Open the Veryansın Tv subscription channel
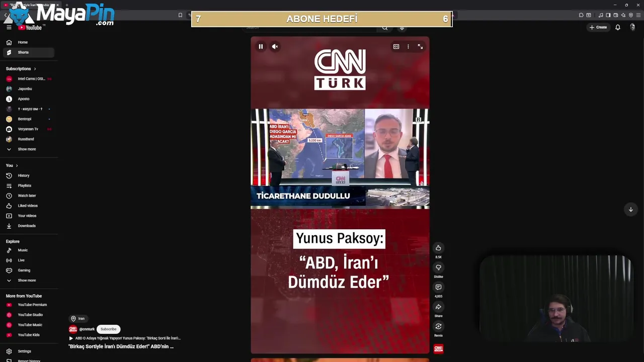644x362 pixels. [x=29, y=129]
